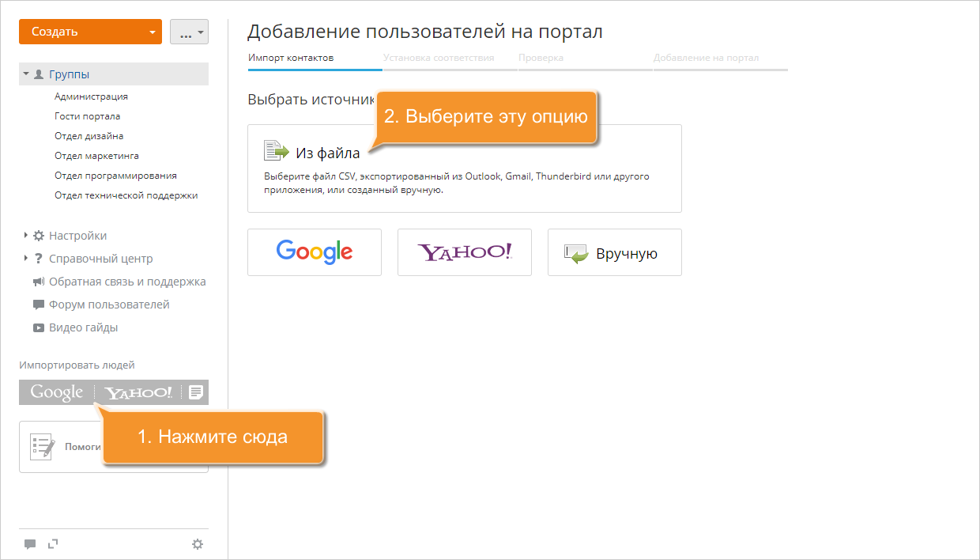The height and width of the screenshot is (560, 980).
Task: Open the Отдел технической поддержки group
Action: point(126,195)
